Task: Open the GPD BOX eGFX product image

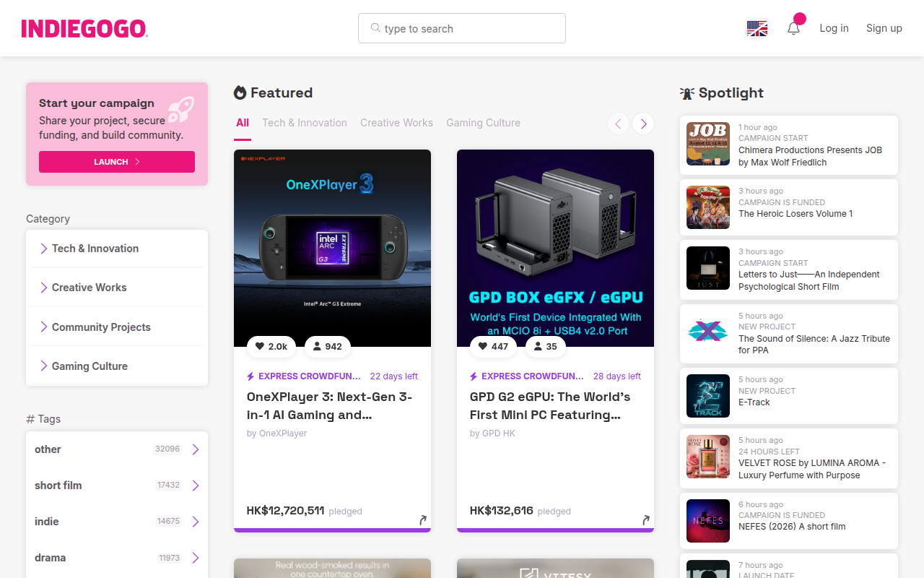Action: click(555, 248)
